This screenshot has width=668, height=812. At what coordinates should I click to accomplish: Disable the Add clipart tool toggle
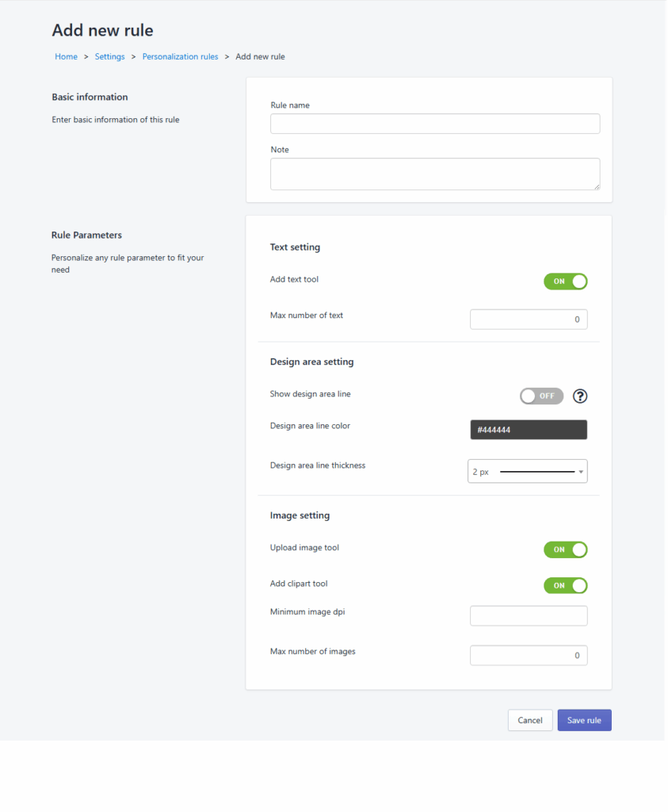(566, 586)
